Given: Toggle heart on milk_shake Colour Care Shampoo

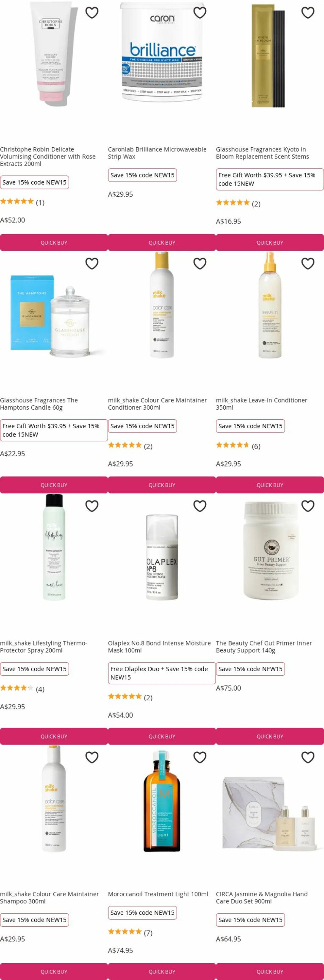Looking at the screenshot, I should (92, 757).
